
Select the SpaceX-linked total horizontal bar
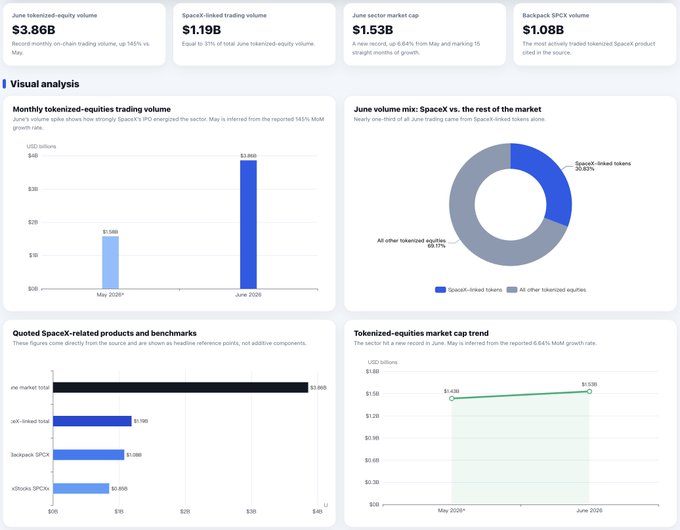92,421
